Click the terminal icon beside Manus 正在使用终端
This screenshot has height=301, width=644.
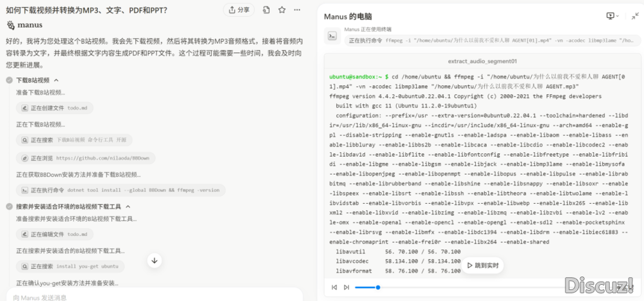click(x=332, y=36)
